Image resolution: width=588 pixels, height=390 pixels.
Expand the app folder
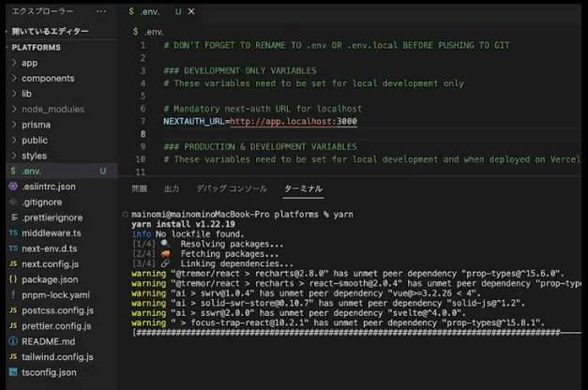pyautogui.click(x=29, y=63)
